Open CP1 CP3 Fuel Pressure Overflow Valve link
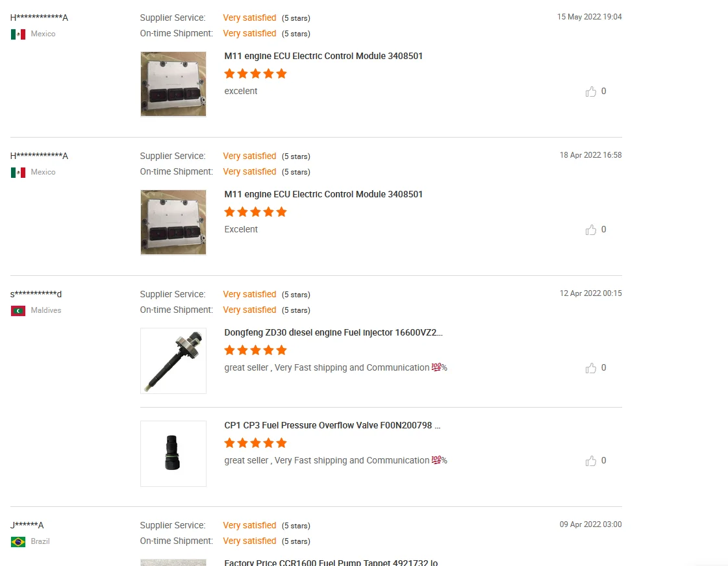This screenshot has width=728, height=566. coord(333,426)
